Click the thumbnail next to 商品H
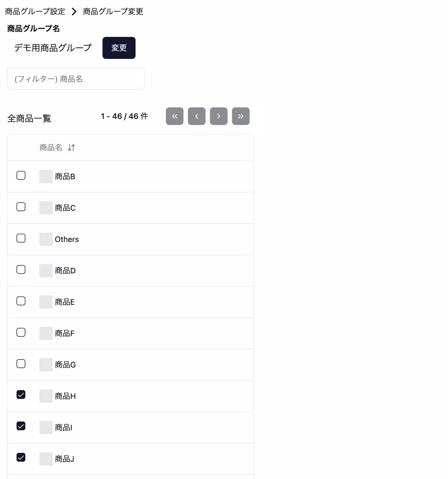 [x=46, y=396]
